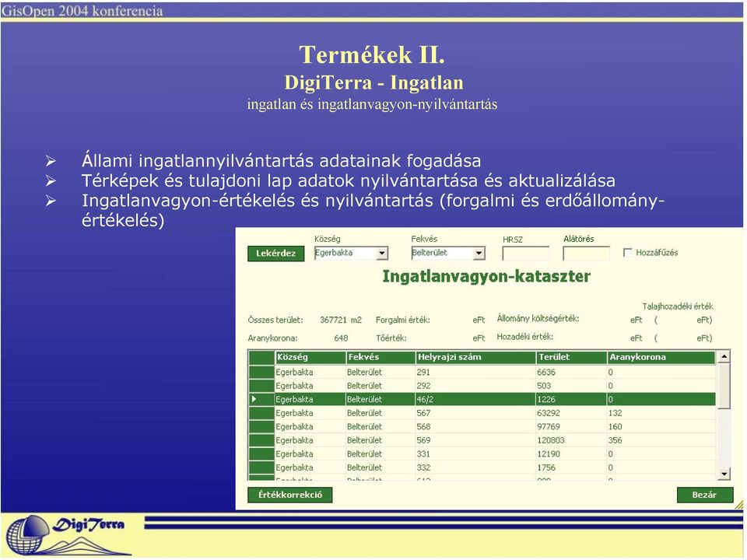The height and width of the screenshot is (560, 747).
Task: Click the Tőérték label
Action: click(x=391, y=338)
